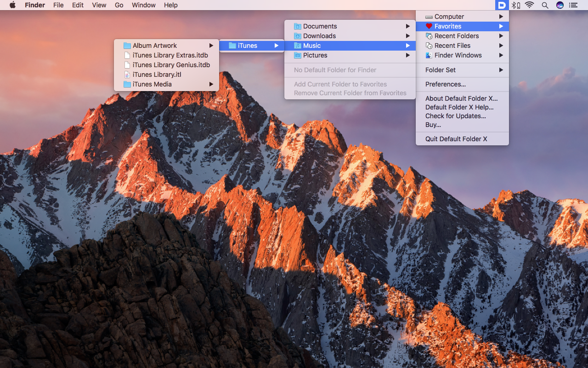
Task: Expand the iTunes Media folder arrow
Action: [211, 84]
